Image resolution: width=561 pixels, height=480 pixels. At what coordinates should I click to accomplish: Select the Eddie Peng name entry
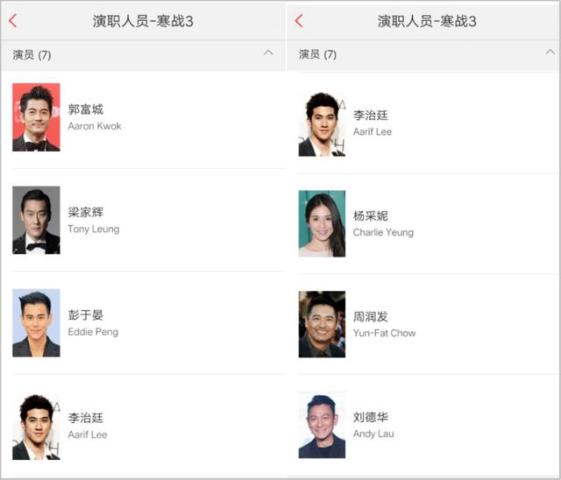coord(93,332)
